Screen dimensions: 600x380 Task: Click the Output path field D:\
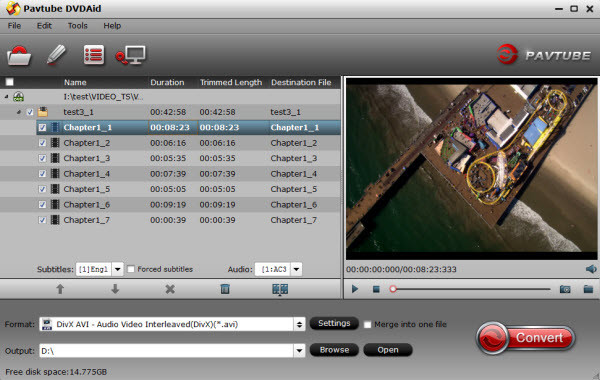166,351
